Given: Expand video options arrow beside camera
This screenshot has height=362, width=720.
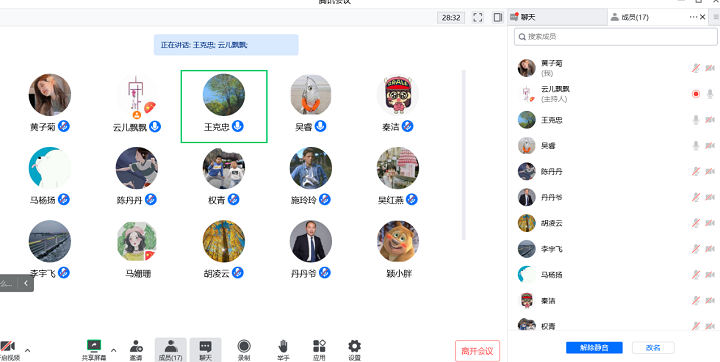Looking at the screenshot, I should pyautogui.click(x=27, y=351).
